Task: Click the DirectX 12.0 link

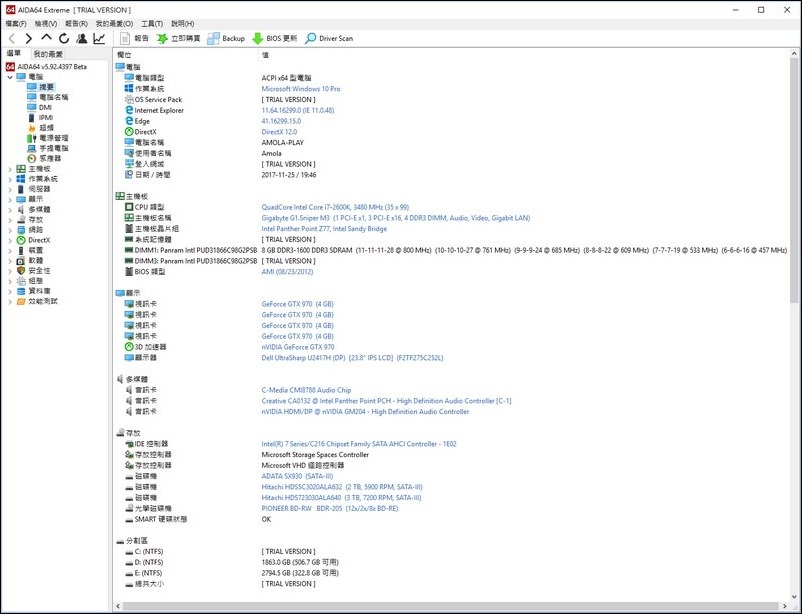Action: (x=279, y=131)
